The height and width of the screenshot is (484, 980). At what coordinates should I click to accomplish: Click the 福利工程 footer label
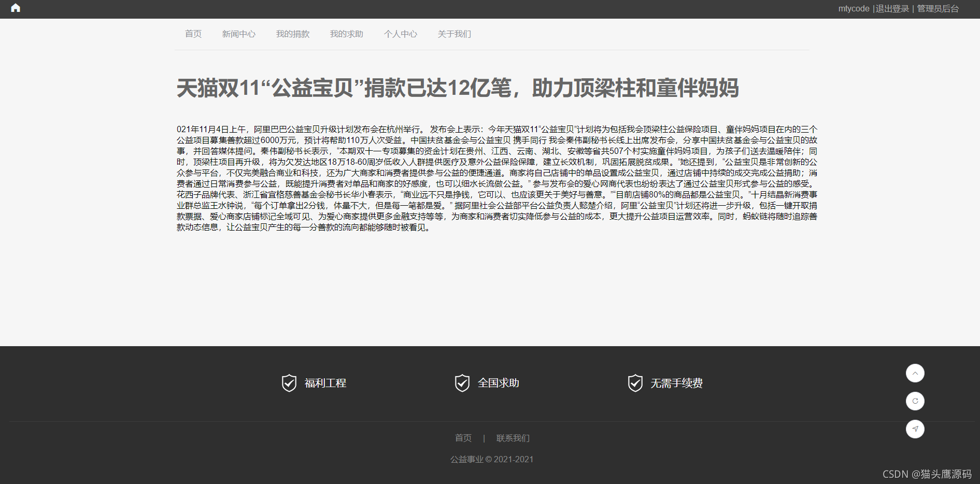click(x=325, y=383)
